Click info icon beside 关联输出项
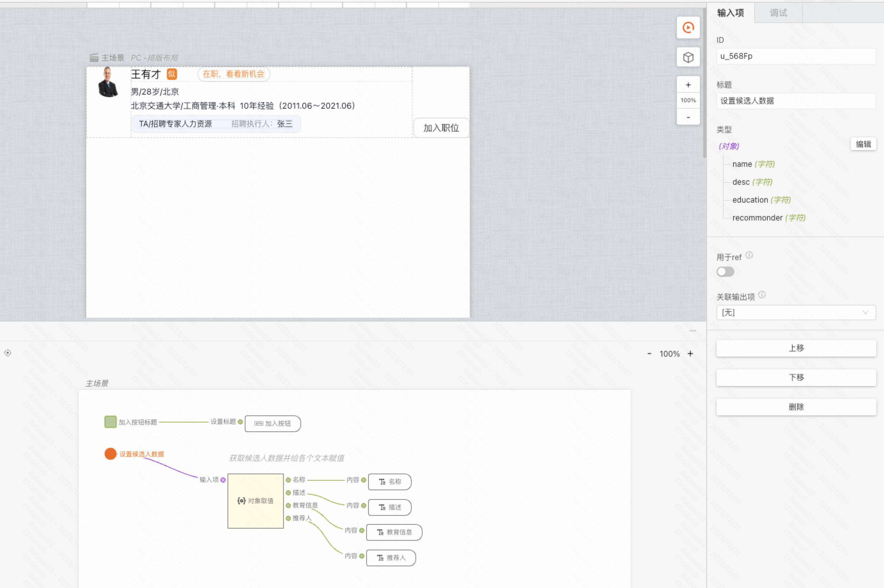This screenshot has width=884, height=588. pyautogui.click(x=762, y=295)
